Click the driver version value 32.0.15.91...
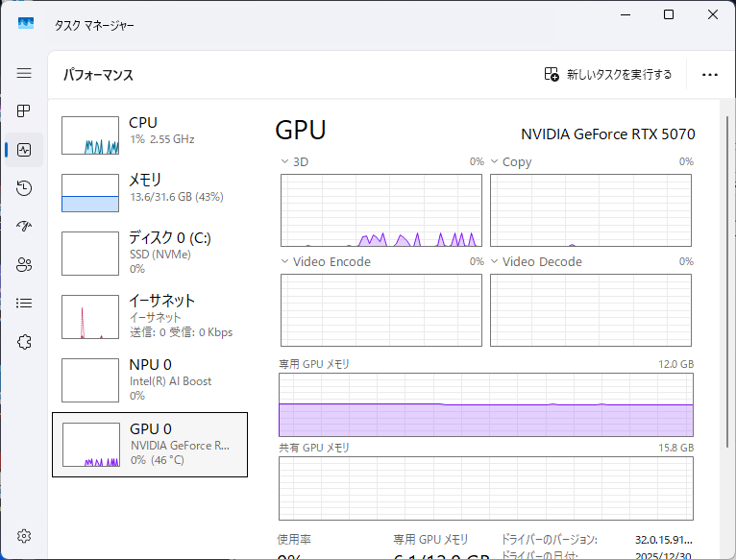 click(x=664, y=540)
